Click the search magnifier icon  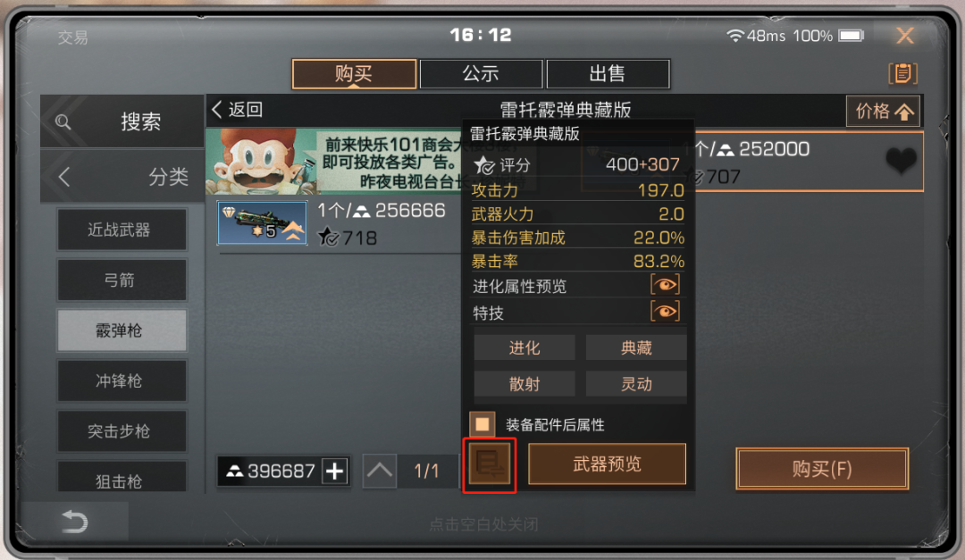pos(63,121)
